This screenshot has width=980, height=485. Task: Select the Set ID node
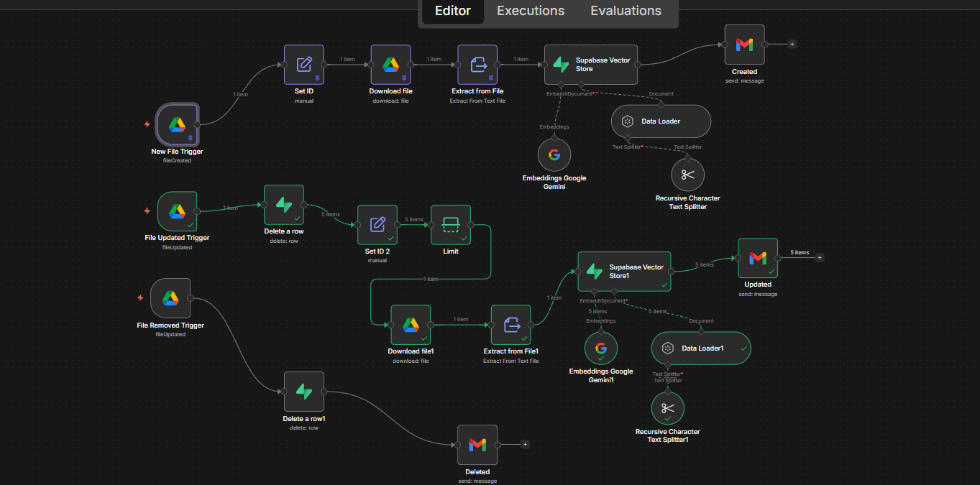pos(304,65)
